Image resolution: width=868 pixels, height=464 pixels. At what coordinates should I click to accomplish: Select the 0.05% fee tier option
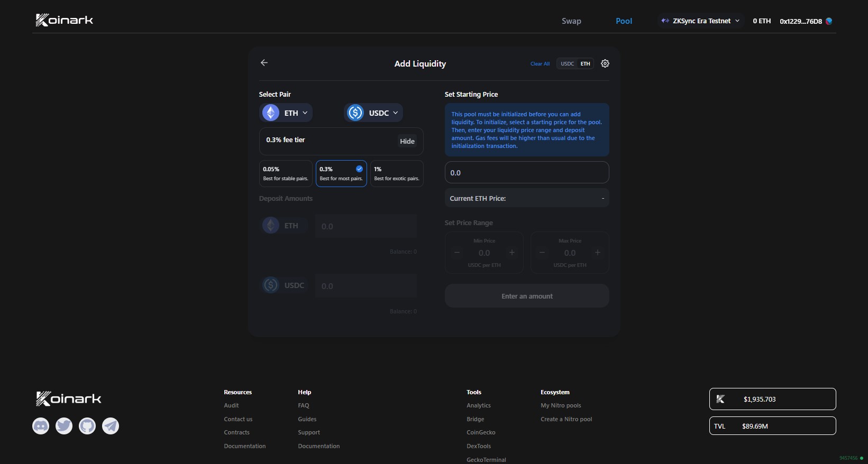click(286, 173)
